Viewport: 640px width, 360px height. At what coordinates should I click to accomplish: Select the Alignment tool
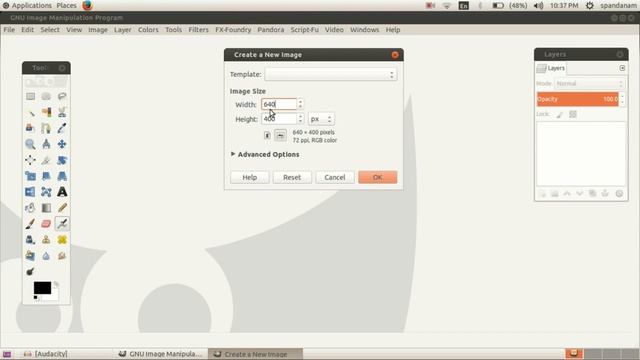tap(30, 160)
